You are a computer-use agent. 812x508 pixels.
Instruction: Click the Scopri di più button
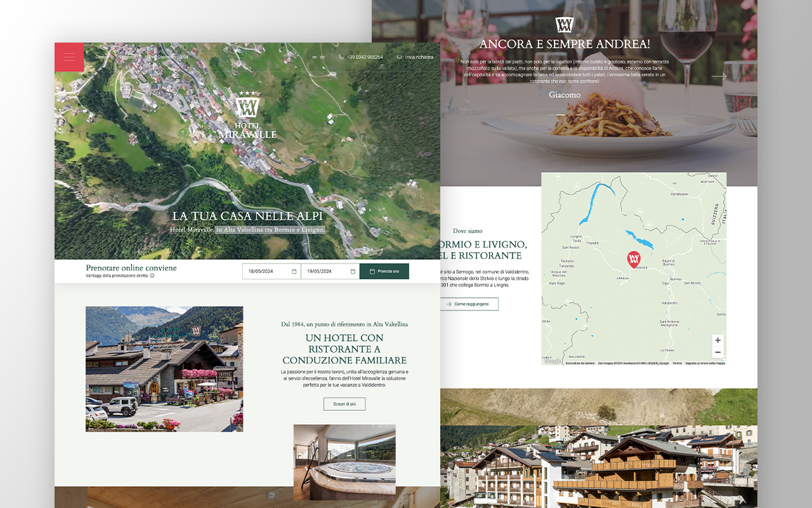click(344, 404)
